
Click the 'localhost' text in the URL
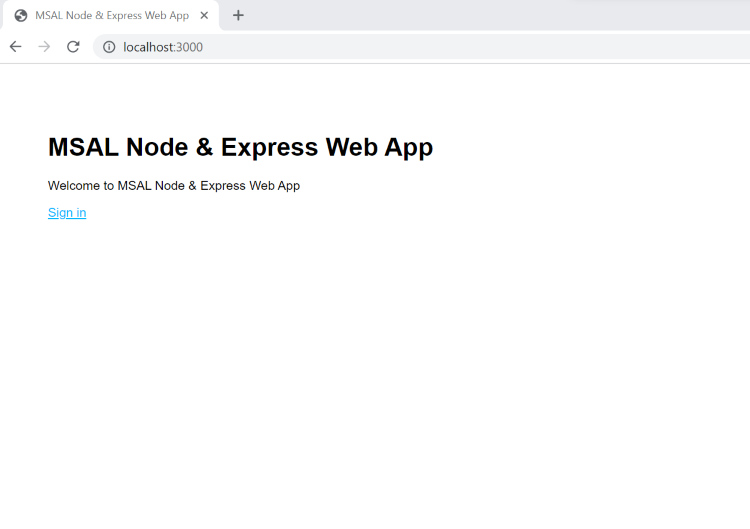(148, 47)
